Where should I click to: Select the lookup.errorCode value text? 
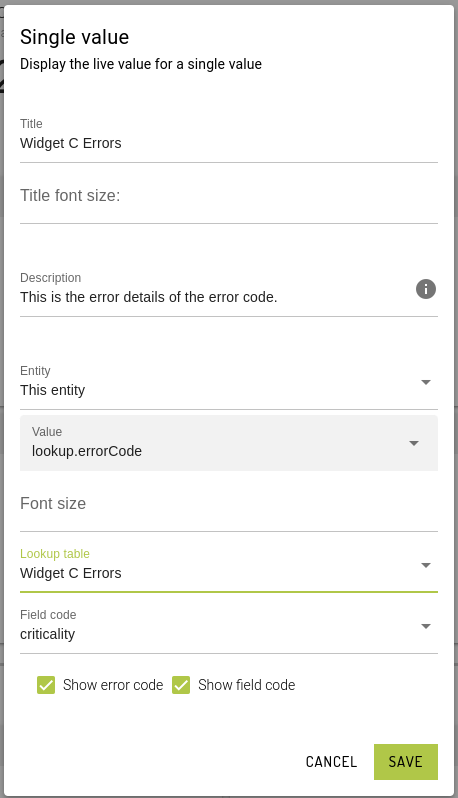pyautogui.click(x=87, y=451)
